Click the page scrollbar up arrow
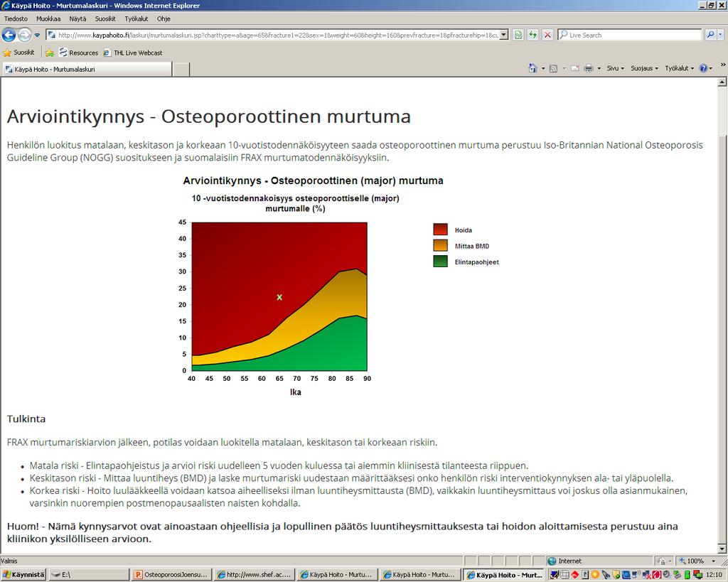728x582 pixels. 722,82
